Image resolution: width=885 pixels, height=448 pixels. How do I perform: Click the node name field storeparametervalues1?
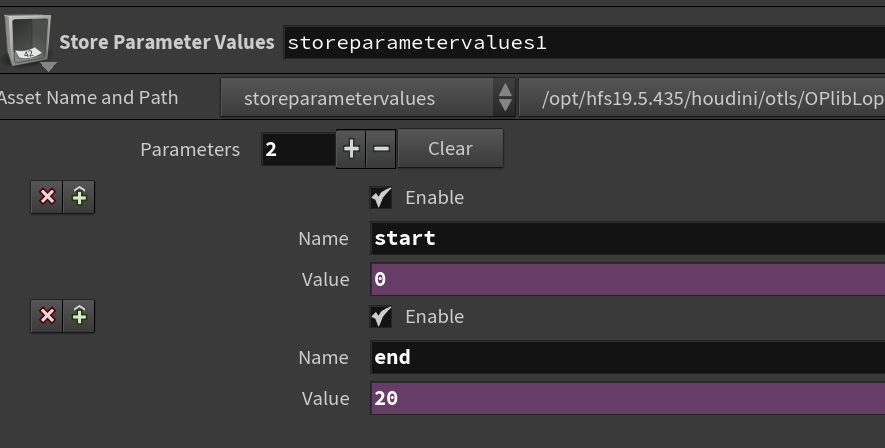584,42
